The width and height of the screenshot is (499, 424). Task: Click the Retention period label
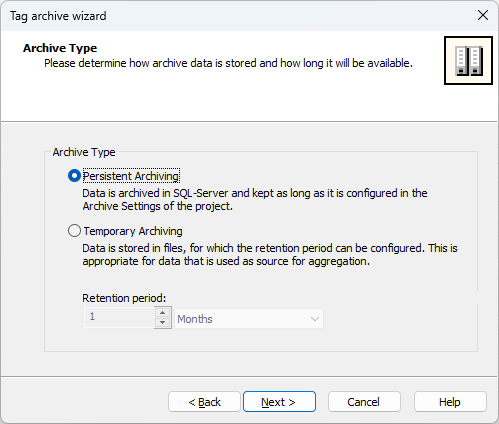(124, 298)
